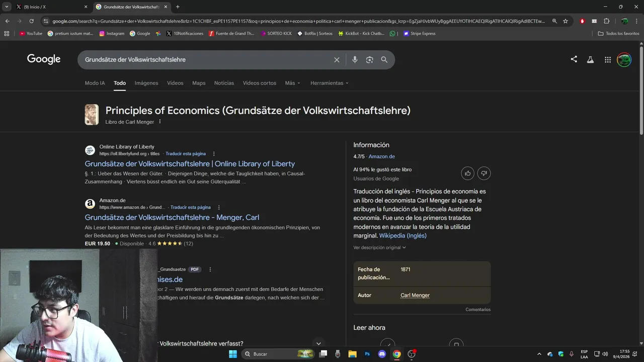Screen dimensions: 644x362
Task: Click the browser address bar URL
Action: 298,21
